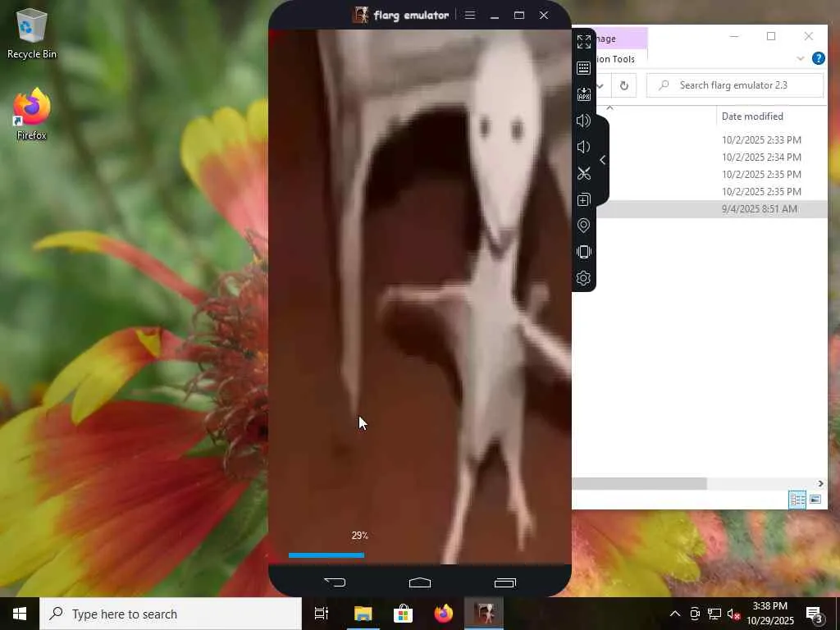Click the purple Manage contextual tab

[620, 39]
